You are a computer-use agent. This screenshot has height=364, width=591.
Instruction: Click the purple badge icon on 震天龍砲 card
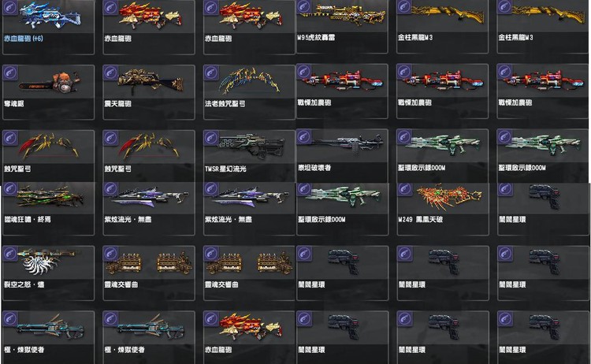(110, 72)
